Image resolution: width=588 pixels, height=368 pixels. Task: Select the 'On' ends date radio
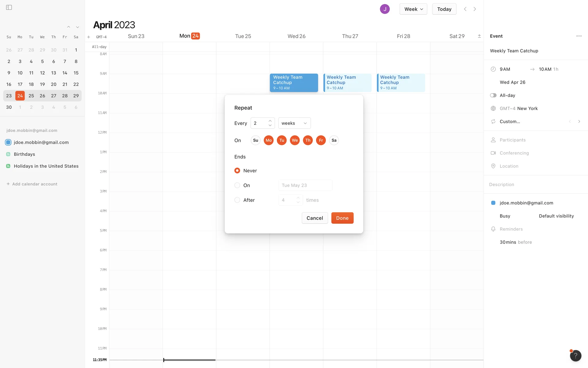[x=237, y=185]
